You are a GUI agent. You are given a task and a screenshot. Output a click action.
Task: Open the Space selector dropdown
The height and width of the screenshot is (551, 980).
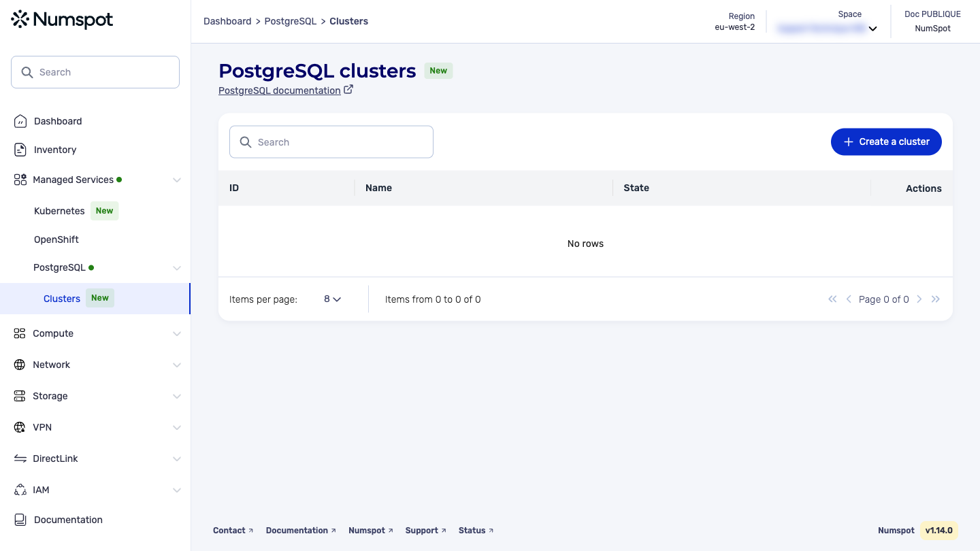coord(827,29)
